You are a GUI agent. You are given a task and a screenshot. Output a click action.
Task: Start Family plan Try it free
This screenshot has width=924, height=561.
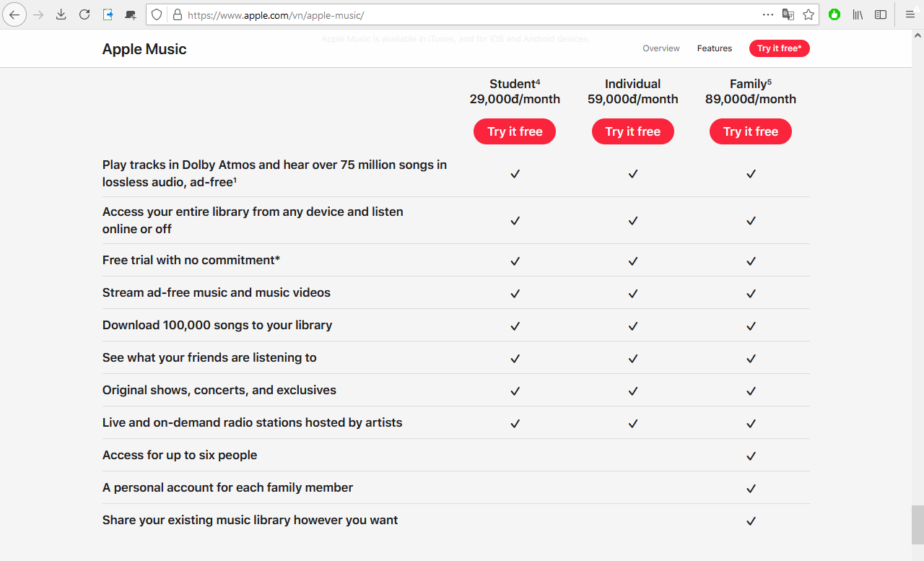pyautogui.click(x=751, y=131)
